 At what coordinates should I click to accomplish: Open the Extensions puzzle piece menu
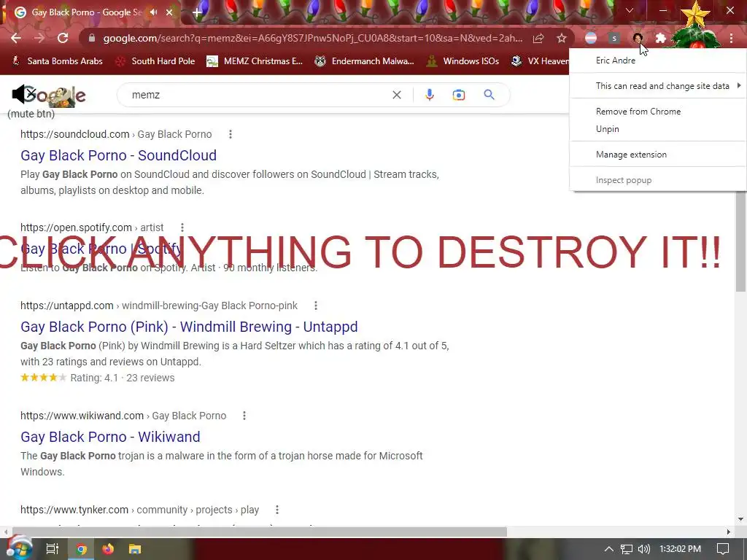coord(661,38)
